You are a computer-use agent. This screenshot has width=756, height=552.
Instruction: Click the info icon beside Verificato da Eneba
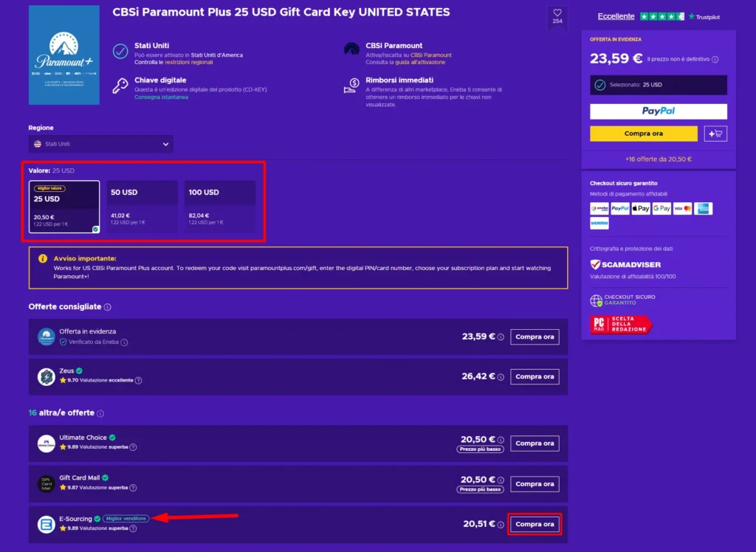click(x=124, y=342)
